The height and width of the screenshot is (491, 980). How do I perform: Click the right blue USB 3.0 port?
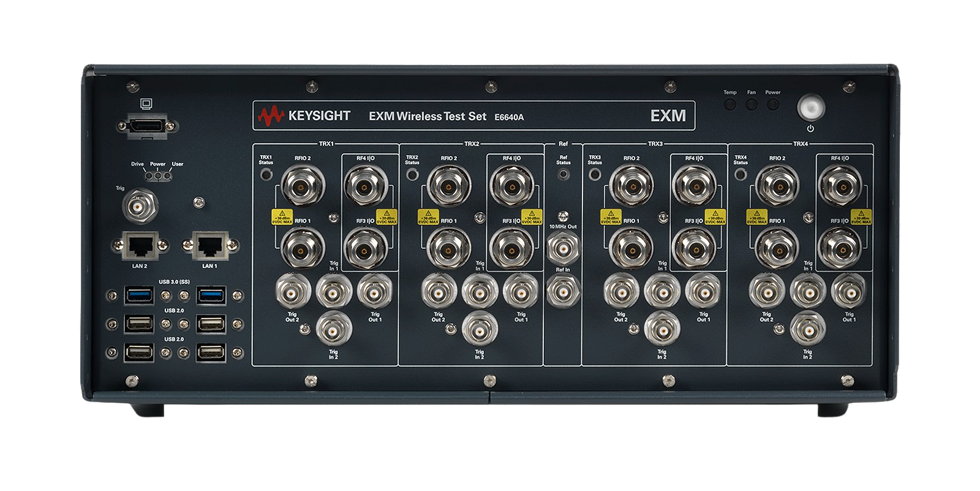coord(211,295)
